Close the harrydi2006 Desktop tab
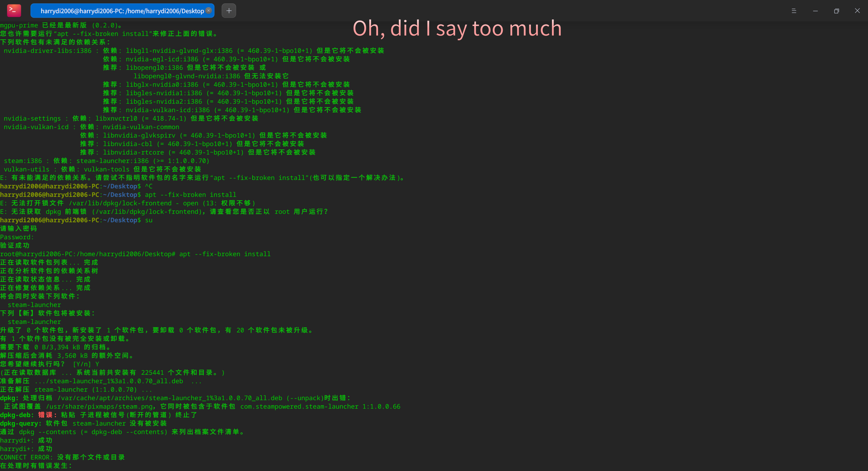 209,11
